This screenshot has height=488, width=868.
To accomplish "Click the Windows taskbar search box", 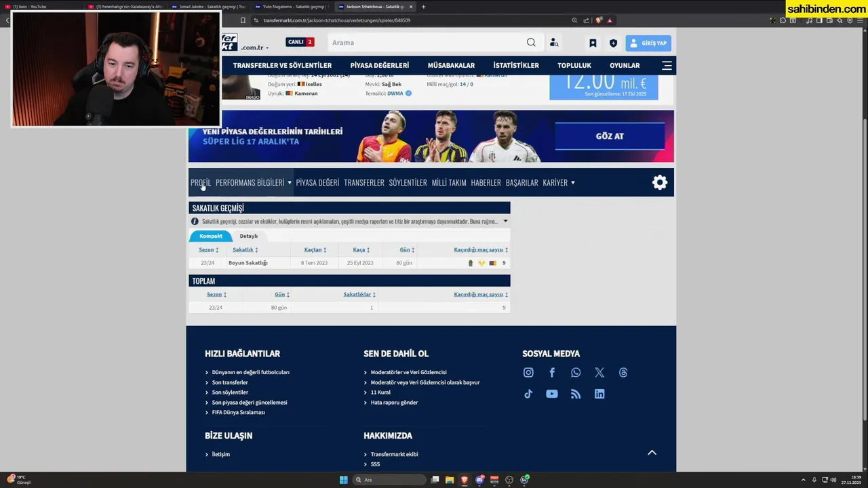I will point(389,480).
